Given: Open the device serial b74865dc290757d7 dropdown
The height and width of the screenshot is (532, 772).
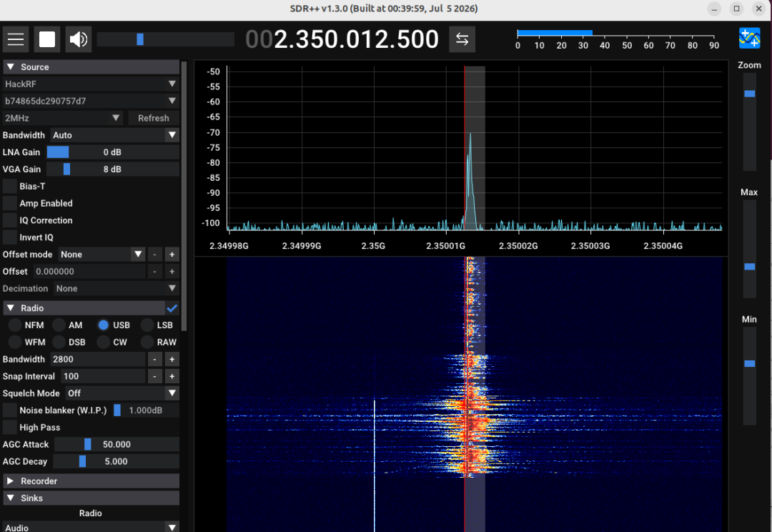Looking at the screenshot, I should tap(91, 101).
